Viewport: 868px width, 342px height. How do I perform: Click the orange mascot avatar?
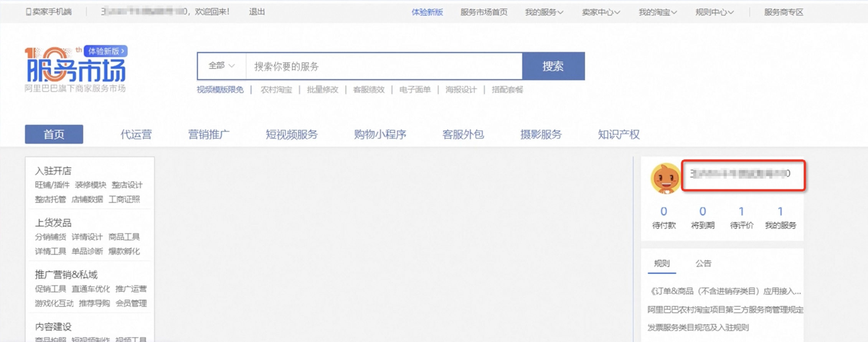[x=665, y=178]
